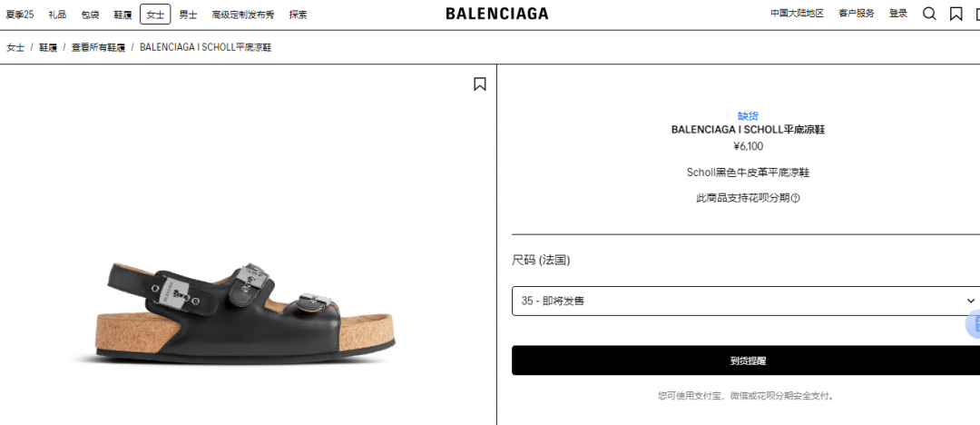Open 客户服务 link

tap(857, 13)
